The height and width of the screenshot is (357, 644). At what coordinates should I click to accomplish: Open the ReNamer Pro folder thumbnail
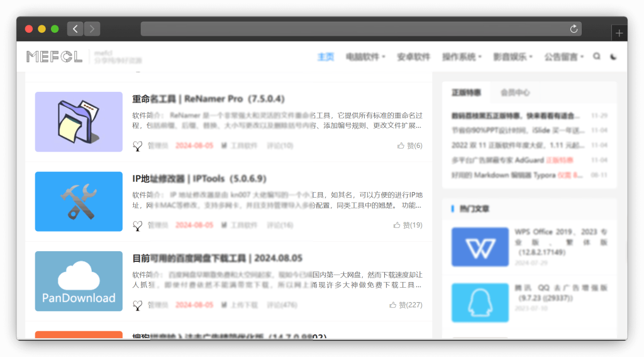click(x=79, y=122)
